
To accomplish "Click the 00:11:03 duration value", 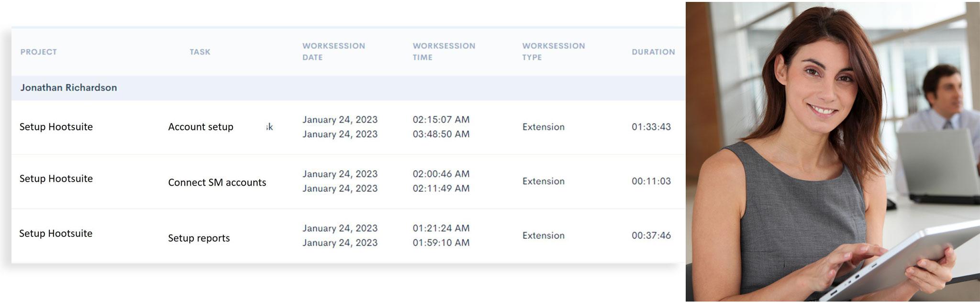I will pyautogui.click(x=651, y=181).
